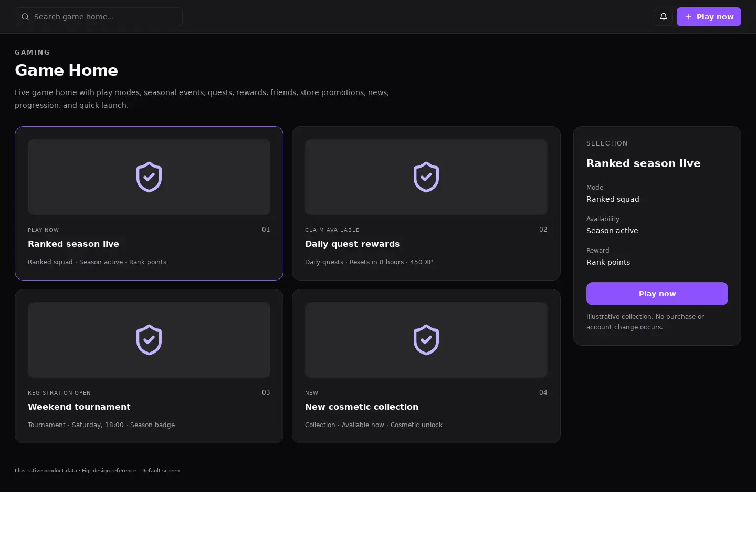Click the PLAY NOW label on card 01
The width and height of the screenshot is (756, 538).
coord(44,230)
